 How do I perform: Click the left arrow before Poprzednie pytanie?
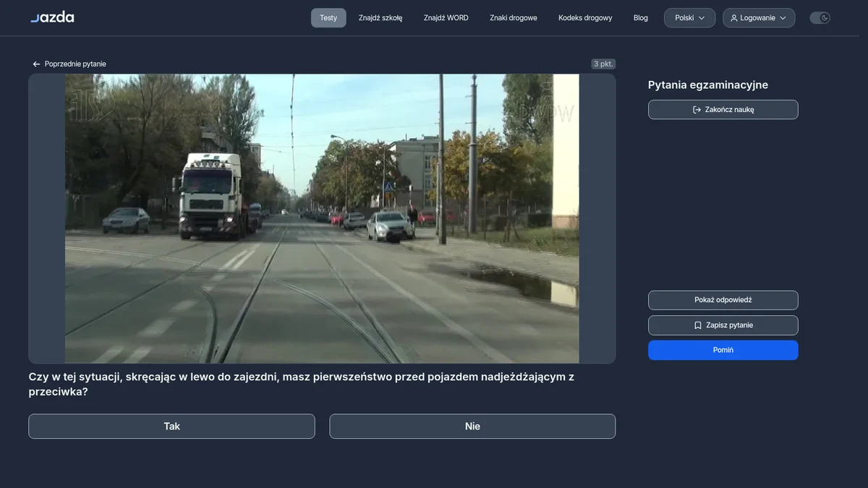tap(36, 64)
